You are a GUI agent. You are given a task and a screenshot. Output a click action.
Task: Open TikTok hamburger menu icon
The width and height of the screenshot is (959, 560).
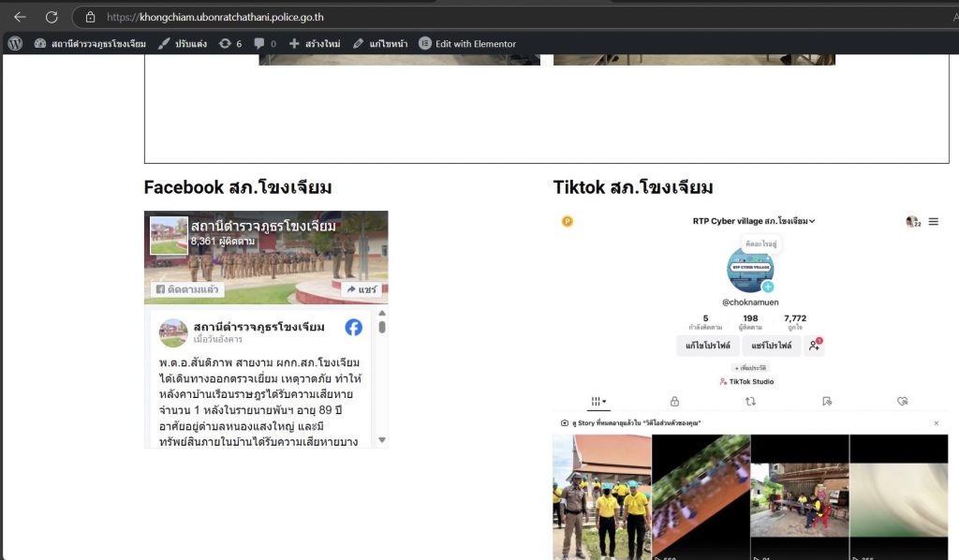pos(933,222)
